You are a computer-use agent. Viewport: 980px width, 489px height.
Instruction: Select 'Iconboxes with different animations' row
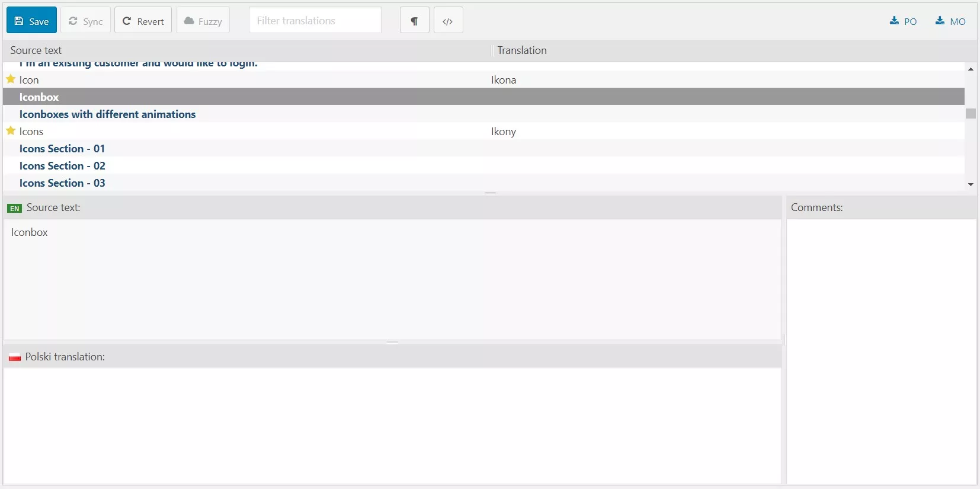[483, 114]
